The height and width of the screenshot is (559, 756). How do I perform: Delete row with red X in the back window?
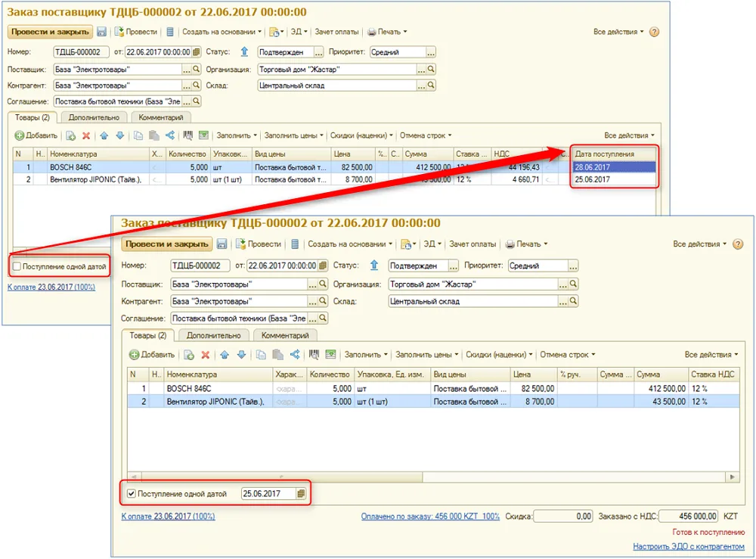(86, 135)
